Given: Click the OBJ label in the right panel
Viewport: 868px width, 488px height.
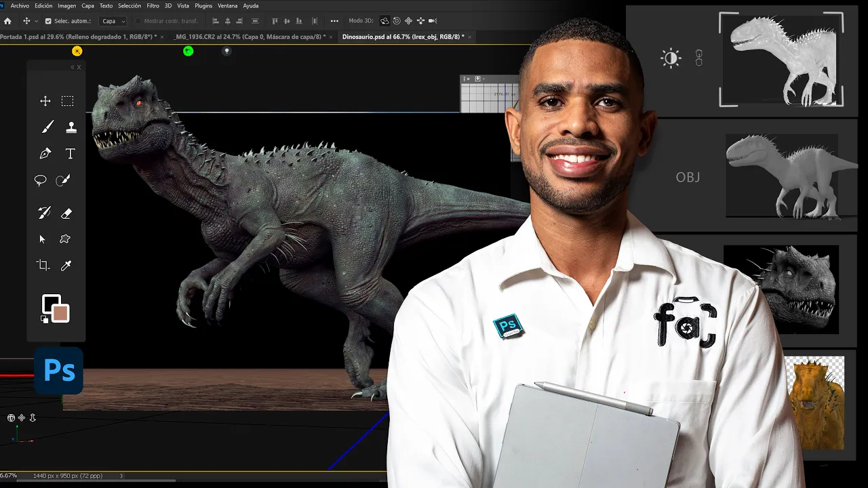Looking at the screenshot, I should point(688,178).
